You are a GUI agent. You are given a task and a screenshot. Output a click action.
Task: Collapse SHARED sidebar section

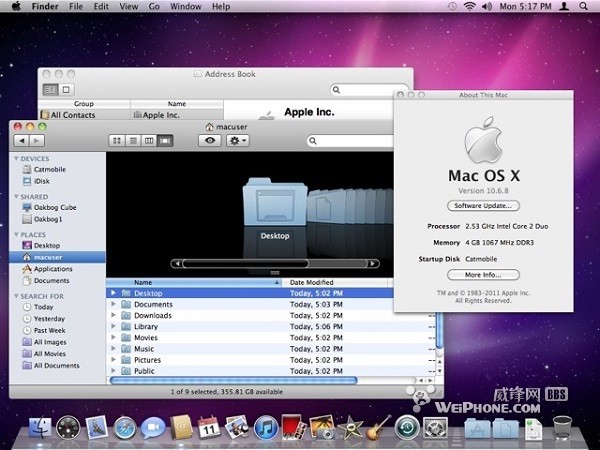pos(16,196)
